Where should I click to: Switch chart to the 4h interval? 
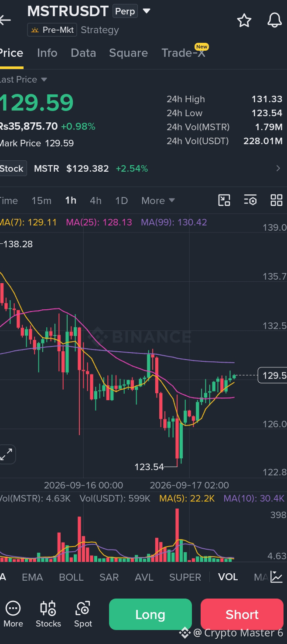(96, 201)
